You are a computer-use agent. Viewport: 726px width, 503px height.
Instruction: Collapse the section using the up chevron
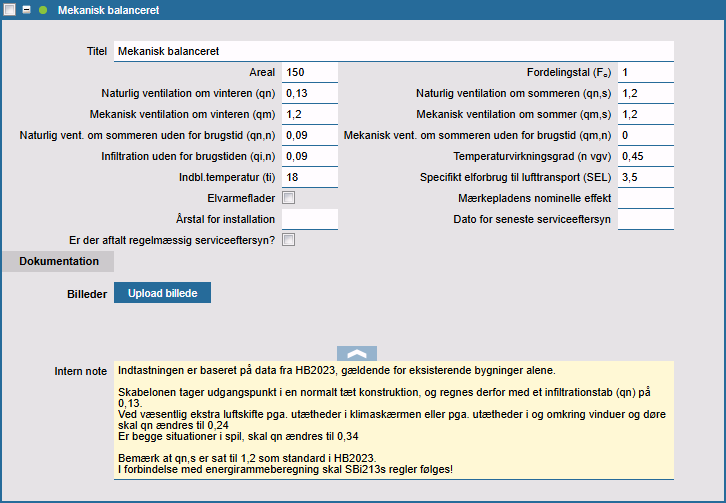357,353
